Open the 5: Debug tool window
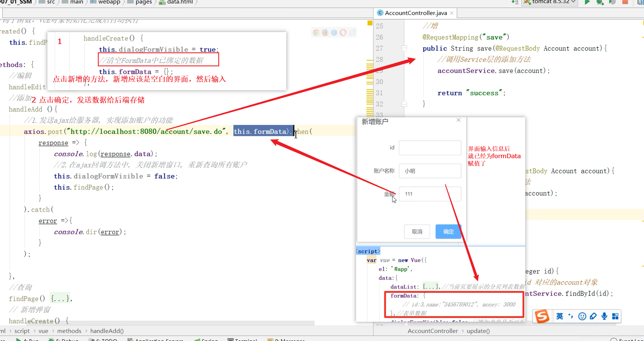Screen dimensions: 644x341 [x=64, y=340]
